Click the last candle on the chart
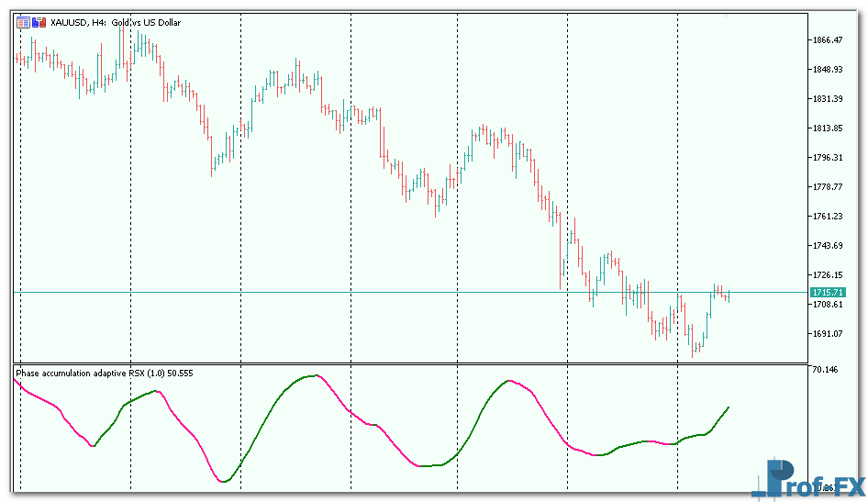The height and width of the screenshot is (502, 868). [x=729, y=296]
